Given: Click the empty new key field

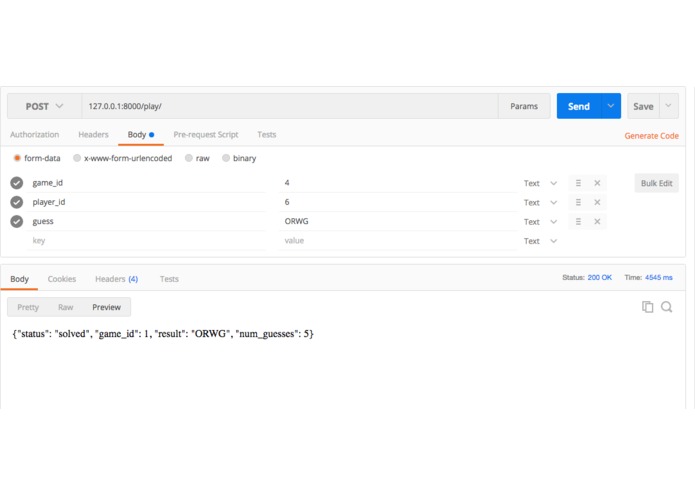Looking at the screenshot, I should 147,241.
